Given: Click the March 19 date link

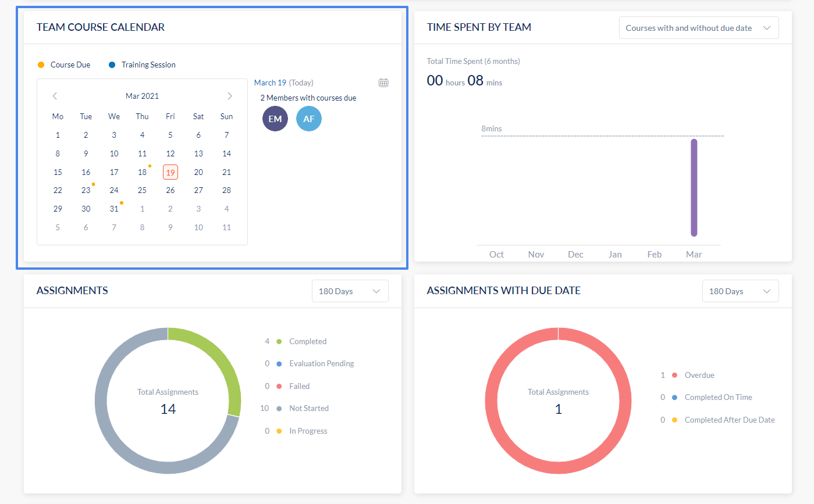Looking at the screenshot, I should tap(270, 83).
